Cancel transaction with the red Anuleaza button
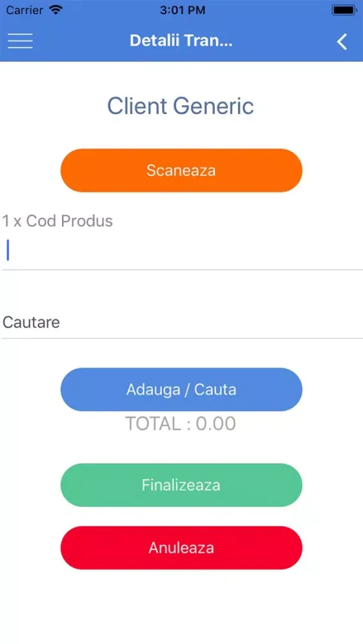The width and height of the screenshot is (363, 644). point(181,548)
